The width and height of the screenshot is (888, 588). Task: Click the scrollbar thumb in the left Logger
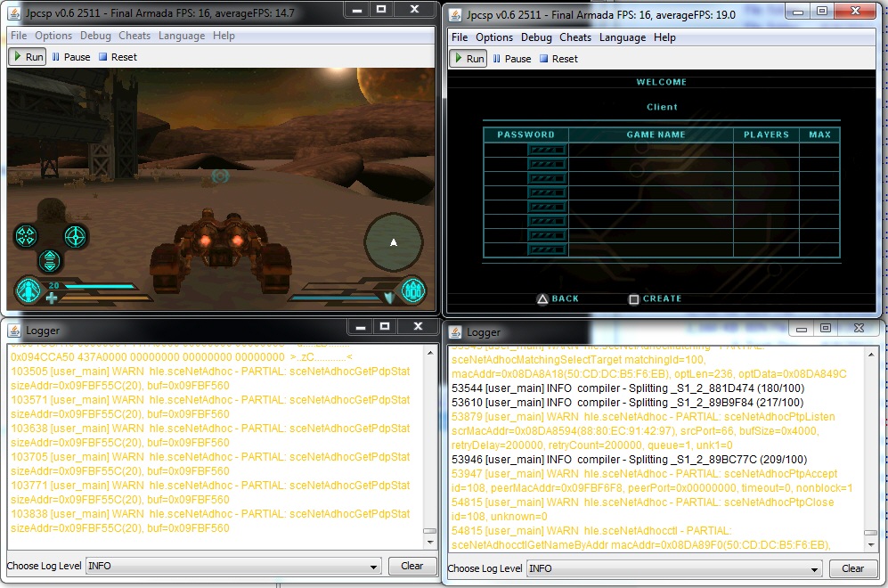[x=430, y=531]
